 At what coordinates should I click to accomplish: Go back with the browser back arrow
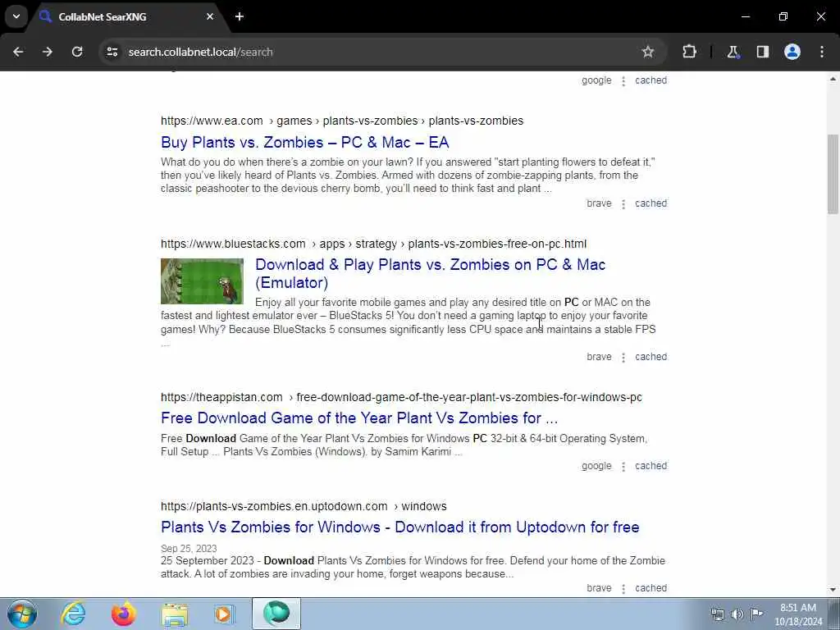click(x=18, y=52)
